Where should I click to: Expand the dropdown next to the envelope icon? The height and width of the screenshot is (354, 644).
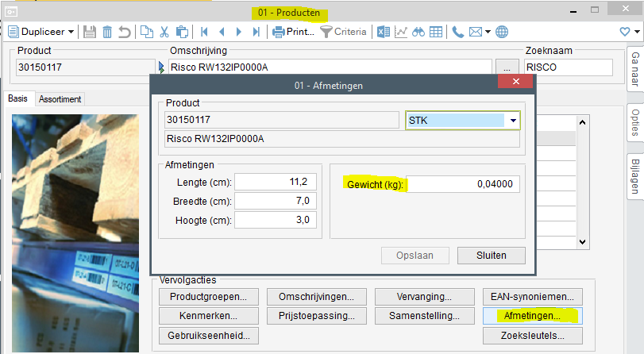click(x=488, y=32)
